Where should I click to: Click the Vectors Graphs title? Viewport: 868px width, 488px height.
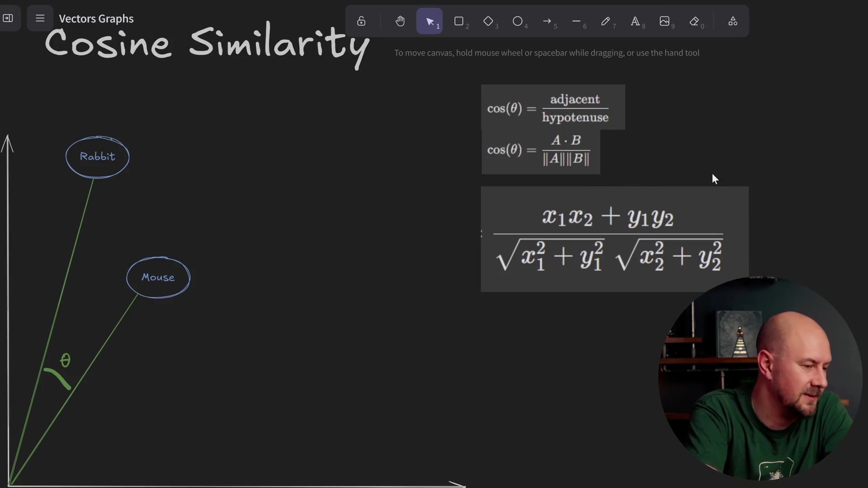[96, 19]
